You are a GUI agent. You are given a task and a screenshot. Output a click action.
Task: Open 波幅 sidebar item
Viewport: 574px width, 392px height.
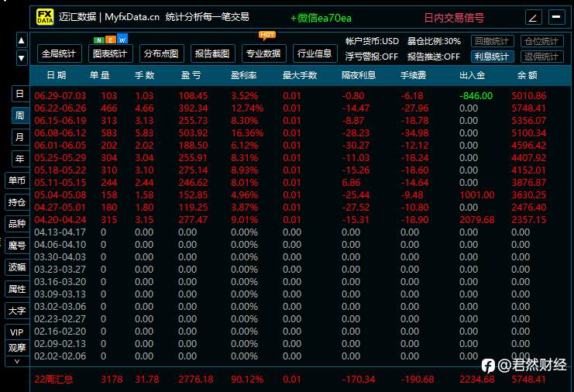point(17,267)
